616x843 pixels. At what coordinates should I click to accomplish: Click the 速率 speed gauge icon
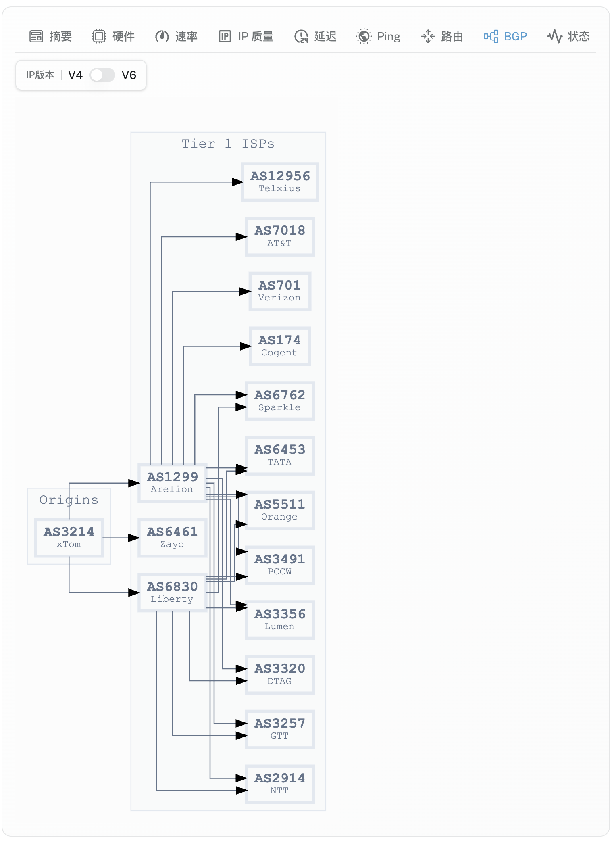point(162,36)
